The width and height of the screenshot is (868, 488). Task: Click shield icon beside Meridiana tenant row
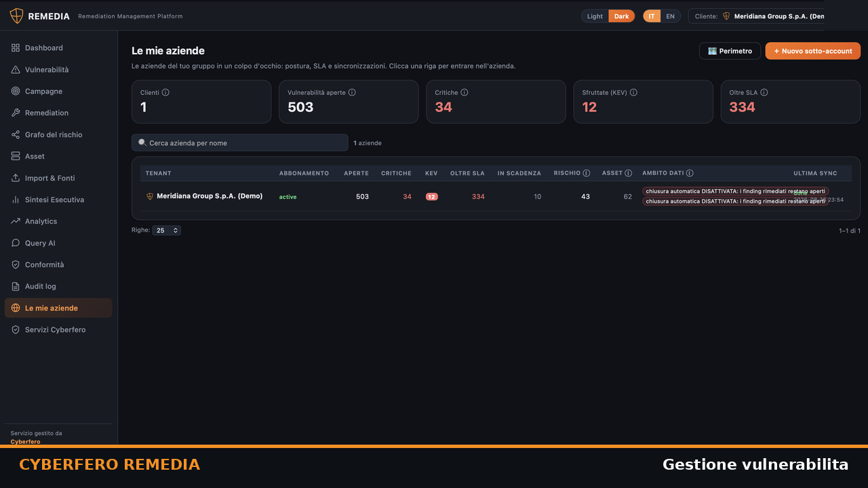point(150,197)
